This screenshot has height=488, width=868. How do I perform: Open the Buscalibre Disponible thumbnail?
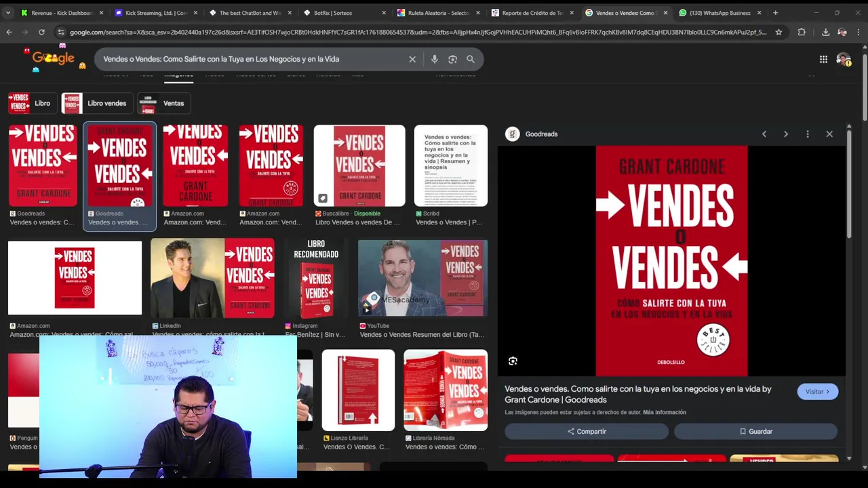point(359,165)
